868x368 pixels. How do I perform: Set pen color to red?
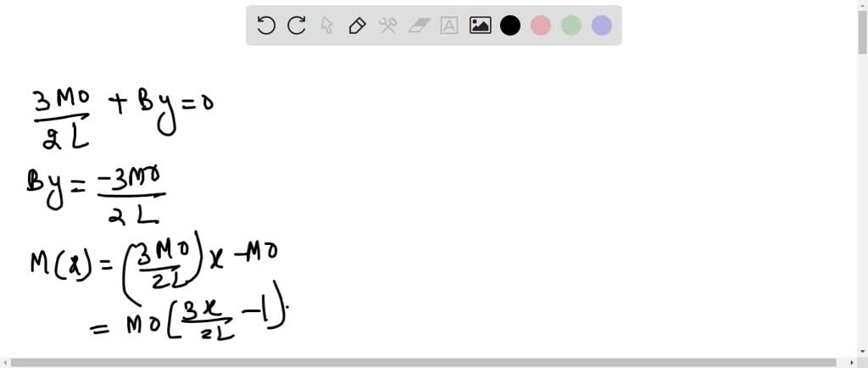tap(540, 25)
